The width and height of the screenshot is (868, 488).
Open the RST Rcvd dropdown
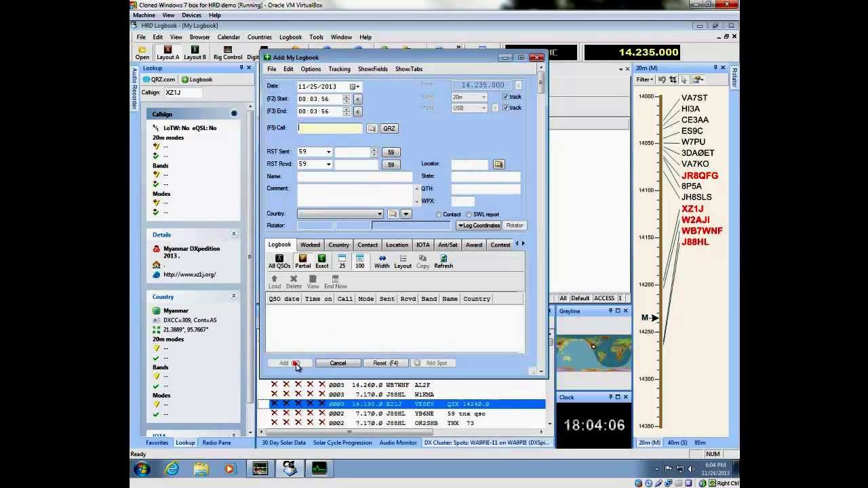click(x=328, y=164)
